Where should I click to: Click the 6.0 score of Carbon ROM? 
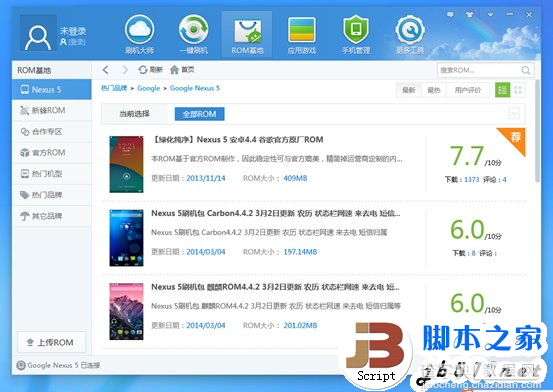[467, 229]
